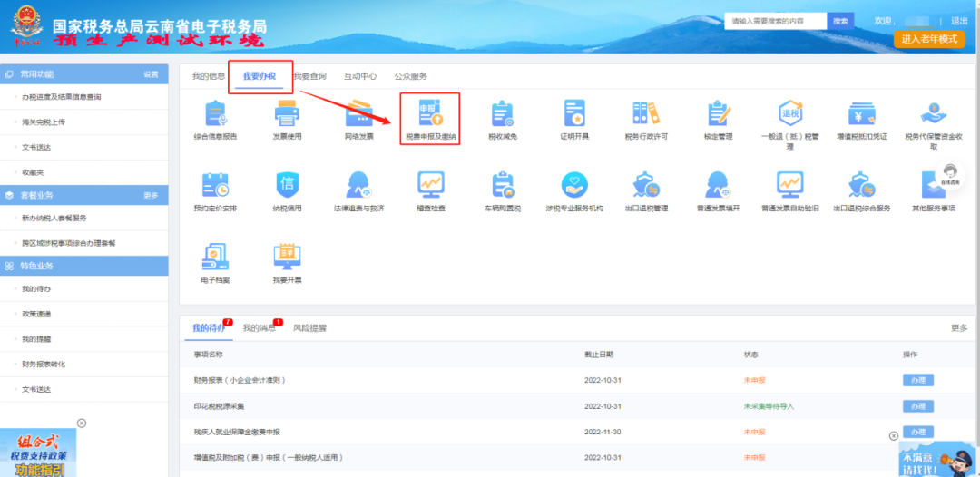
Task: Open 核定管理 icon
Action: 719,113
